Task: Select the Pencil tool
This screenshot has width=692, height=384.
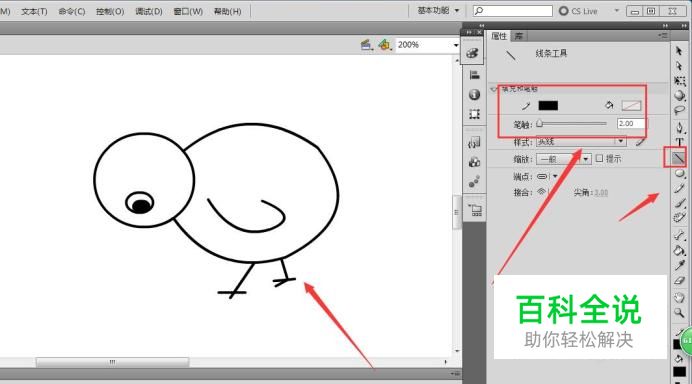Action: 679,188
